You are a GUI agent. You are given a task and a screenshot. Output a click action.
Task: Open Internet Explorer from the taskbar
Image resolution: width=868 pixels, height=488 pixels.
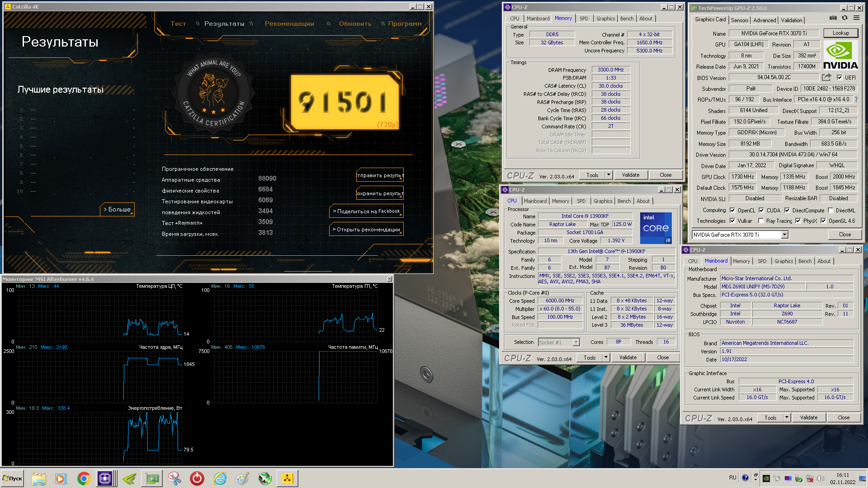pos(220,479)
